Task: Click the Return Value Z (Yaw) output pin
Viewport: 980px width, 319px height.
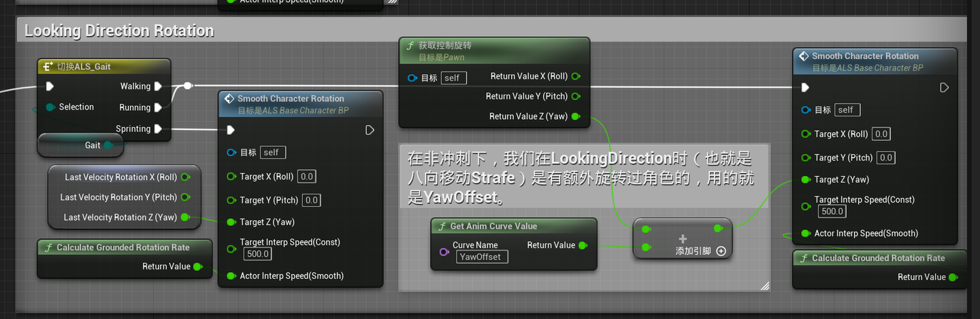Action: coord(576,116)
